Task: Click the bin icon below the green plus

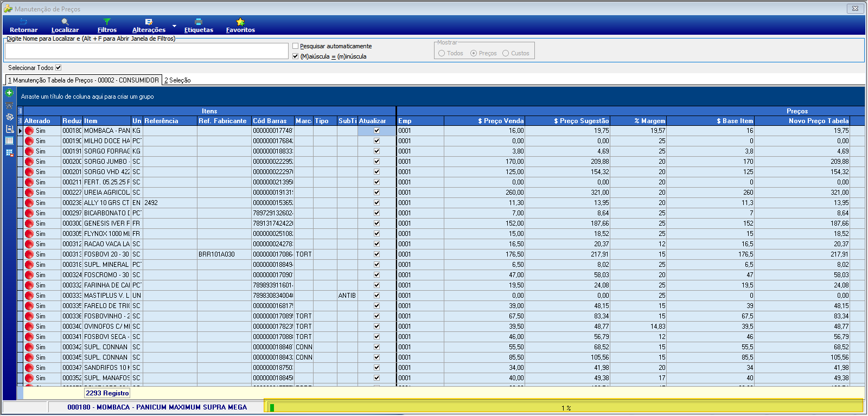Action: point(9,105)
